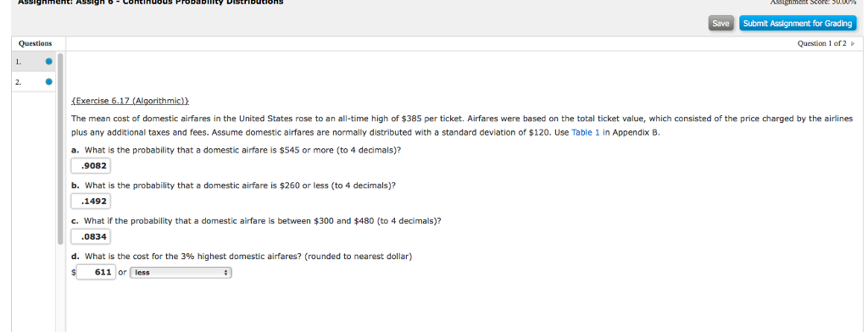Click the blue status dot for question 2
This screenshot has width=868, height=332.
(48, 82)
